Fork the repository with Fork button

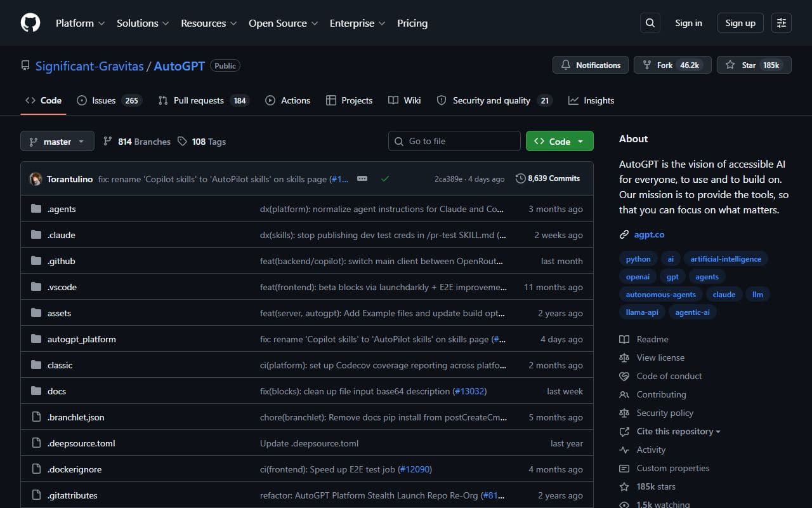[x=672, y=65]
